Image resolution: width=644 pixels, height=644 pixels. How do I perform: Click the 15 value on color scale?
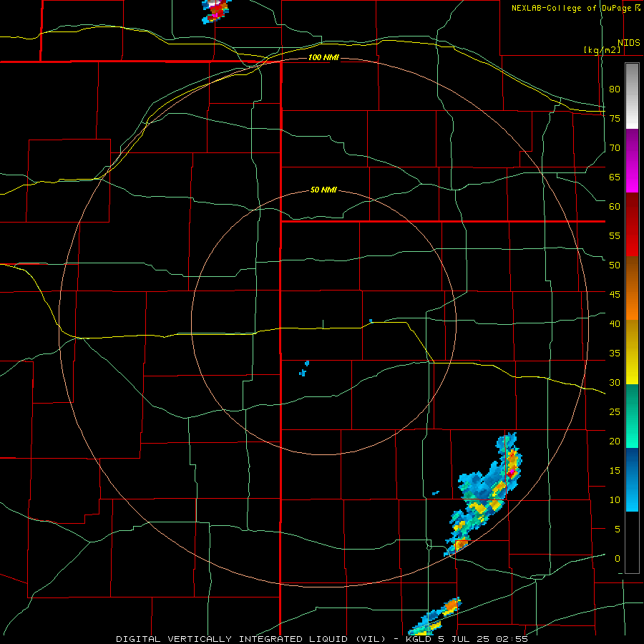coord(615,471)
